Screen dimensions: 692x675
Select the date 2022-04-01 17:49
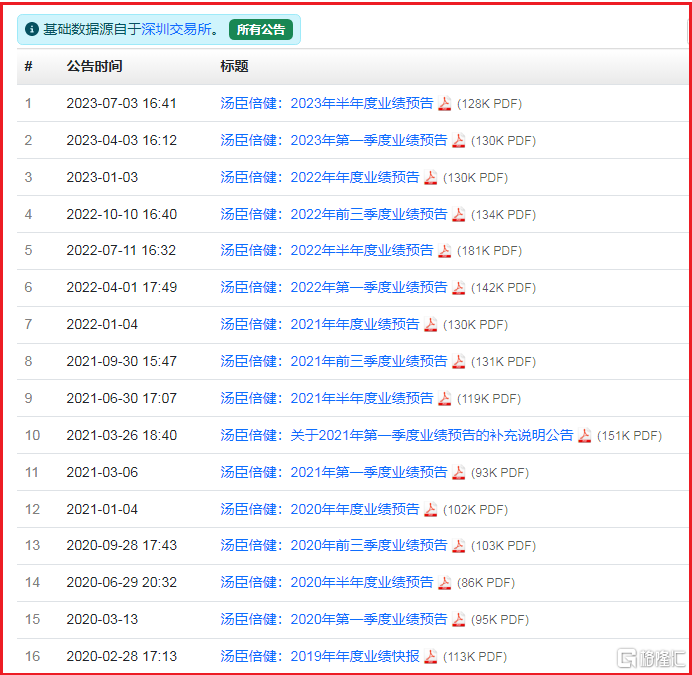coord(121,288)
